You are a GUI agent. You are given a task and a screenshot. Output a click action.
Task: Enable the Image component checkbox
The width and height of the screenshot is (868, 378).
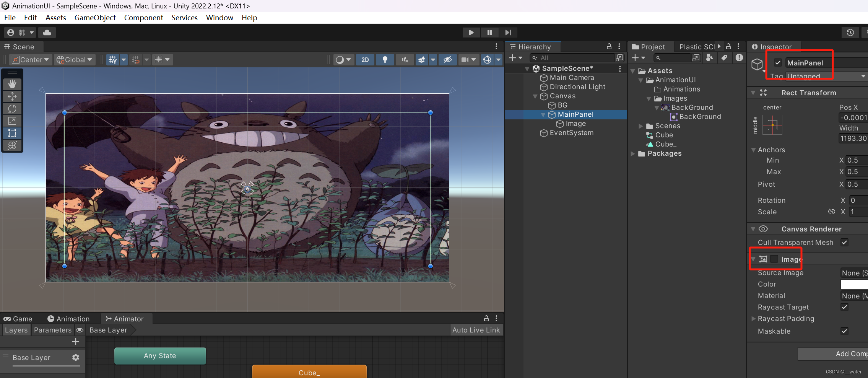pos(774,259)
